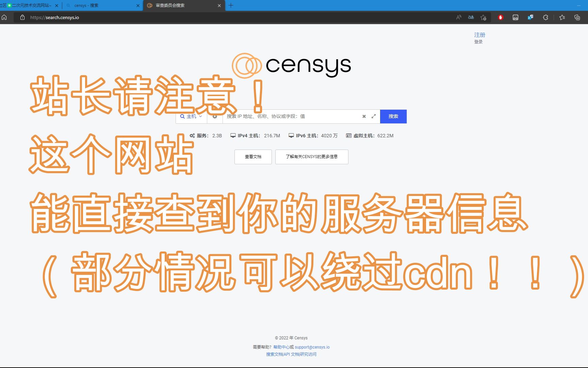Viewport: 588px width, 368px height.
Task: Click the translate page icon
Action: pyautogui.click(x=471, y=17)
